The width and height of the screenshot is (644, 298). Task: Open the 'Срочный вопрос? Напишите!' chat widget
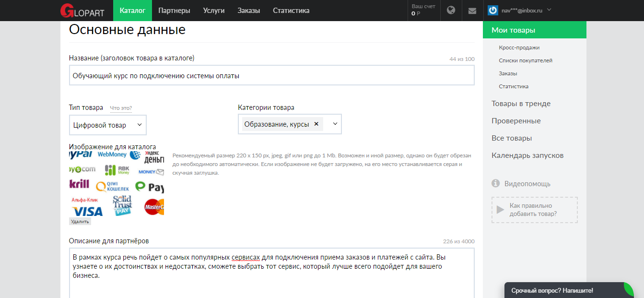coord(552,290)
